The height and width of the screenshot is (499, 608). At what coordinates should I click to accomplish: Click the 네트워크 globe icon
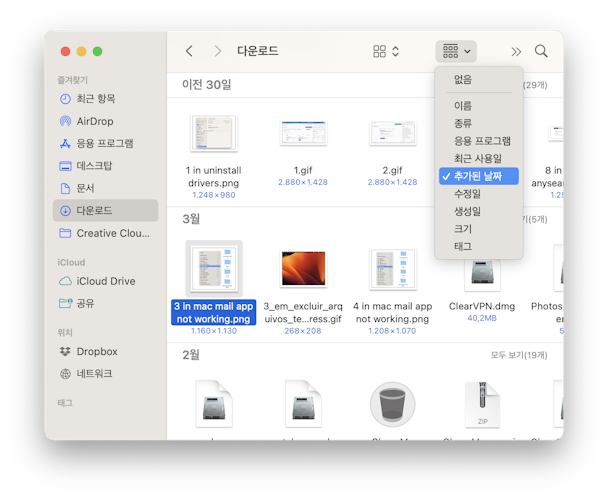pos(65,374)
